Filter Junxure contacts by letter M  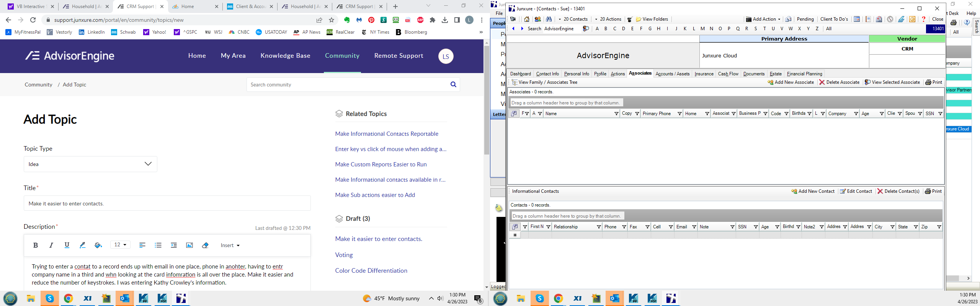coord(702,29)
